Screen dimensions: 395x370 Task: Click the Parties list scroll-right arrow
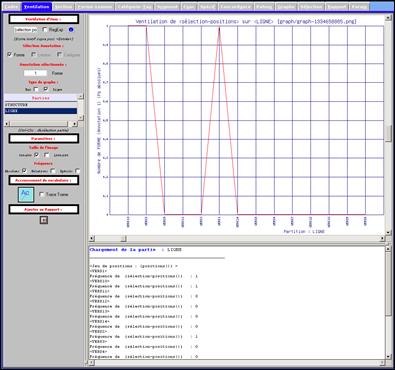(x=75, y=124)
